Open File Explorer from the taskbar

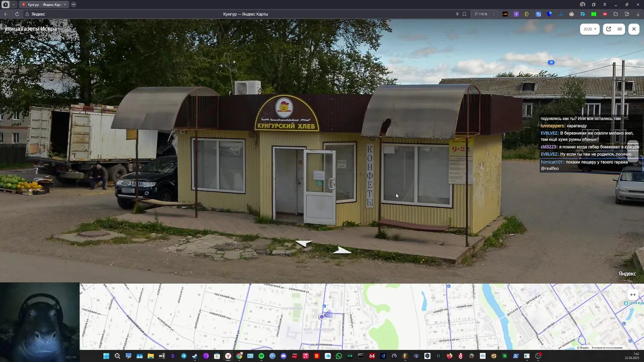pyautogui.click(x=151, y=356)
